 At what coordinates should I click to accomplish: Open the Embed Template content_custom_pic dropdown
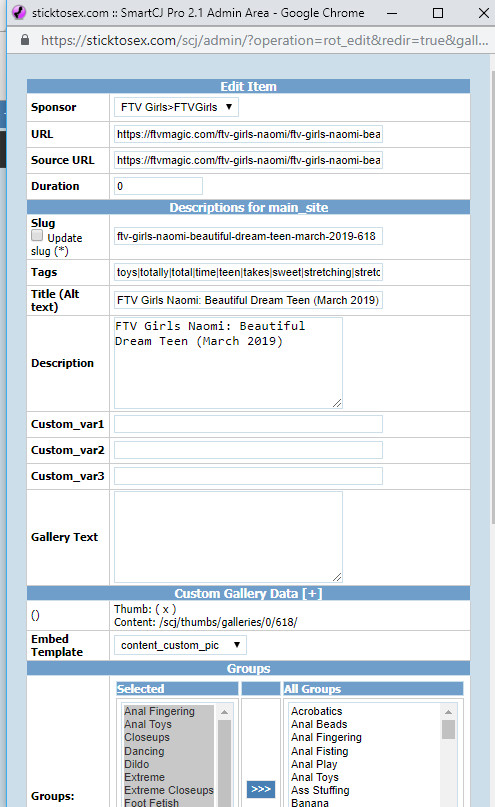pyautogui.click(x=180, y=645)
